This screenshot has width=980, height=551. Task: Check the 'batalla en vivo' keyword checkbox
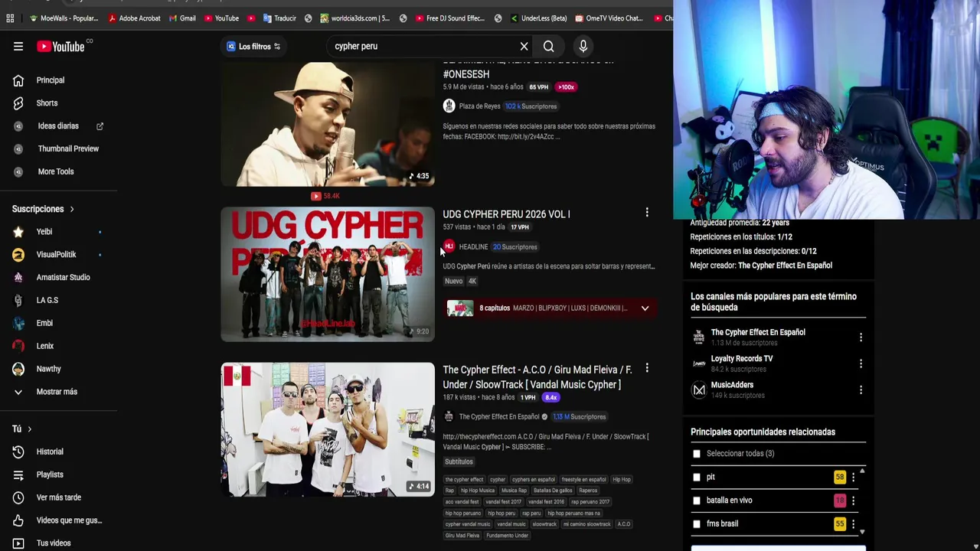[697, 500]
